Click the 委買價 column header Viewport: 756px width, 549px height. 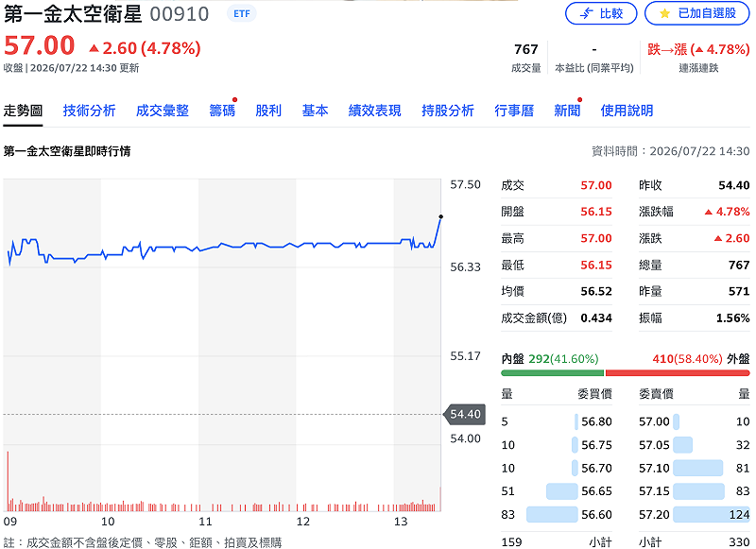[594, 394]
